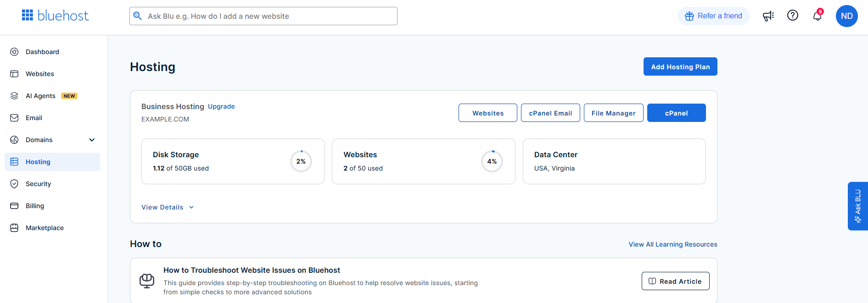868x303 pixels.
Task: Click the Data Center card title
Action: coord(556,155)
